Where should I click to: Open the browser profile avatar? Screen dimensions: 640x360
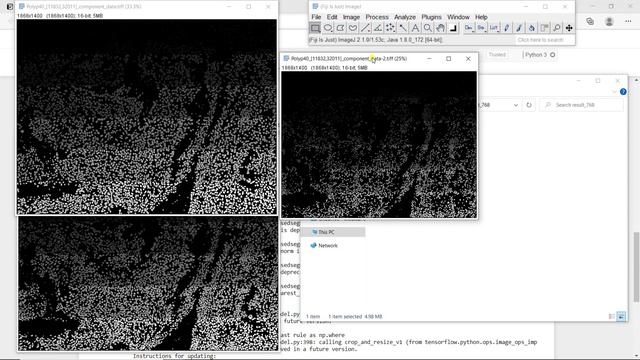(x=609, y=21)
